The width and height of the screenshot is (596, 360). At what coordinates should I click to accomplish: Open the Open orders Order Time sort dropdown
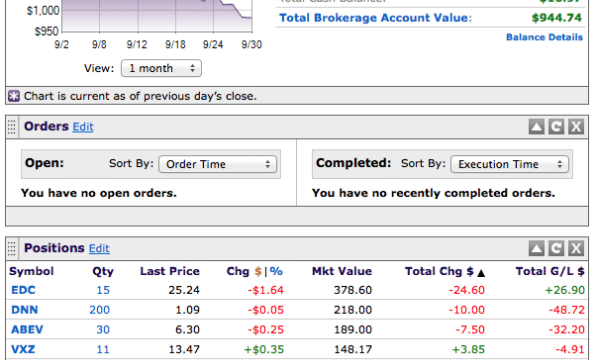point(217,164)
